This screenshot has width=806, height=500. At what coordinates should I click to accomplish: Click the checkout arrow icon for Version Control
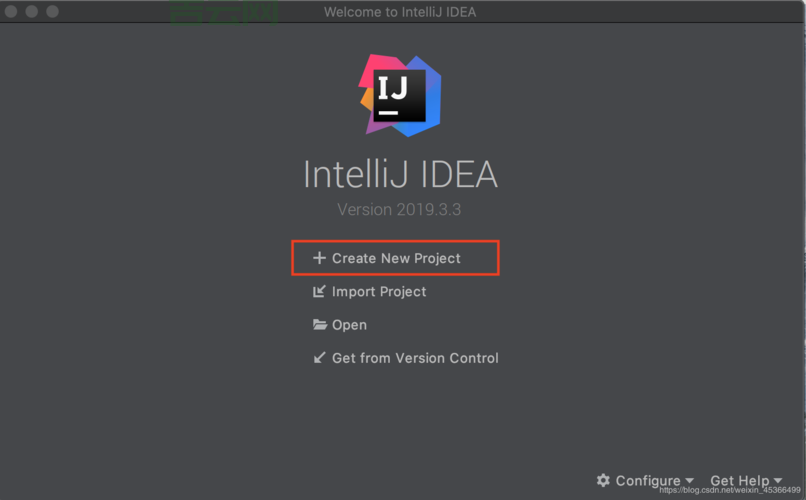coord(319,358)
